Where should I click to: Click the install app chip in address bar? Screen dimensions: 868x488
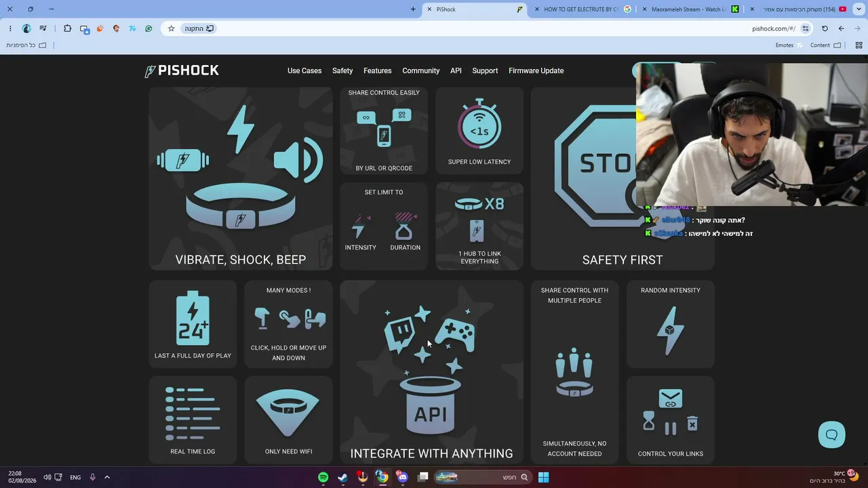199,28
